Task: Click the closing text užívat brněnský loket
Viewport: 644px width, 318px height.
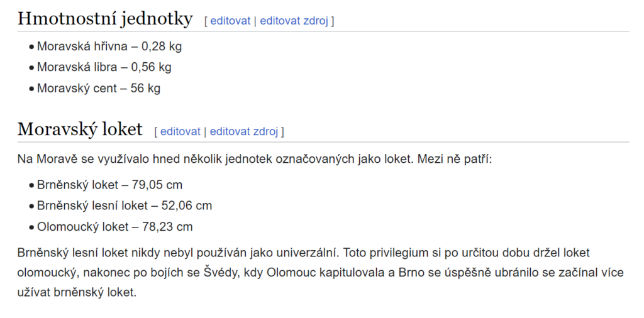Action: pos(76,293)
